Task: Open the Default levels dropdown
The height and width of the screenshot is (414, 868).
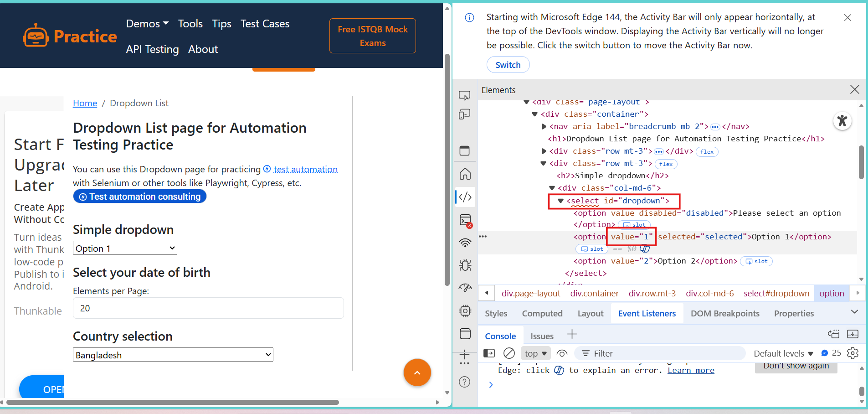Action: pyautogui.click(x=783, y=353)
